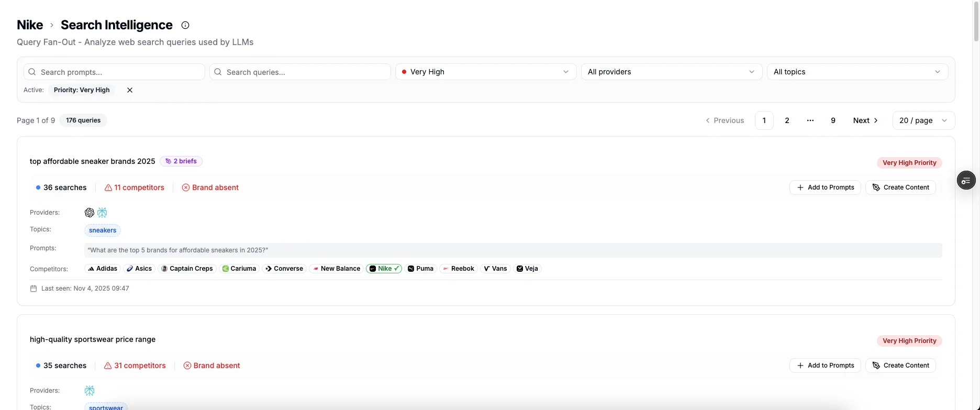Click the calendar icon by Last seen
The height and width of the screenshot is (410, 980).
click(x=34, y=289)
